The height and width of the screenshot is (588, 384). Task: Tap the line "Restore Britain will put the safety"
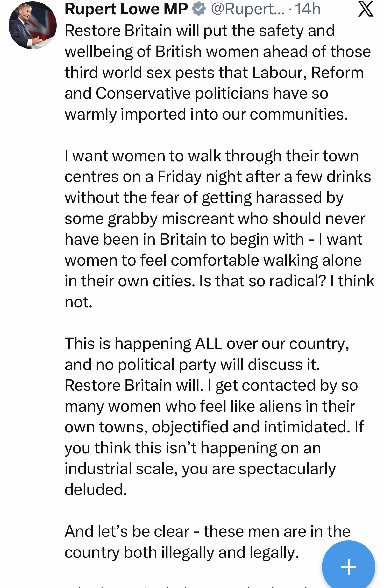(x=200, y=31)
